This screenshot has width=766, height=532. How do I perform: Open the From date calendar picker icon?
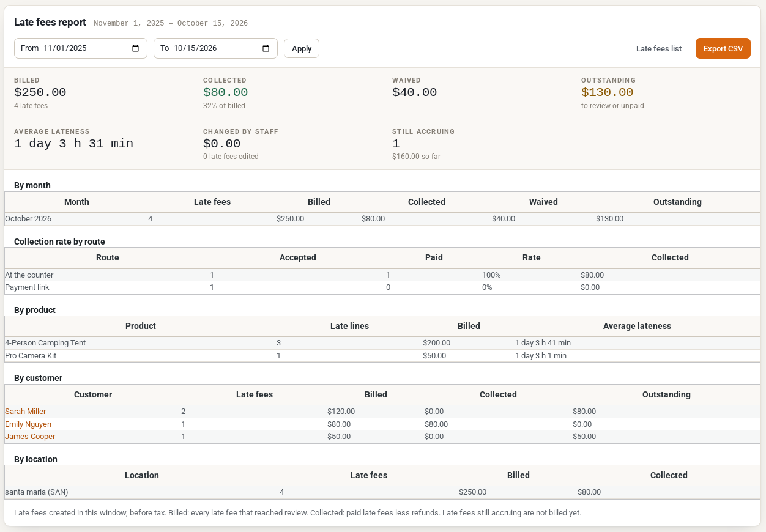136,48
